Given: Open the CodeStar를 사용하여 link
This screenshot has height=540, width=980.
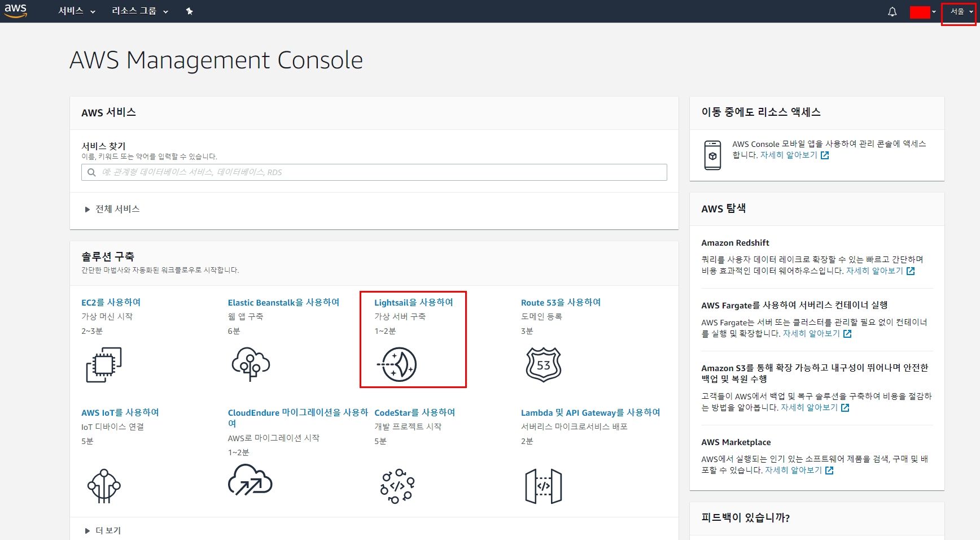Looking at the screenshot, I should click(415, 412).
